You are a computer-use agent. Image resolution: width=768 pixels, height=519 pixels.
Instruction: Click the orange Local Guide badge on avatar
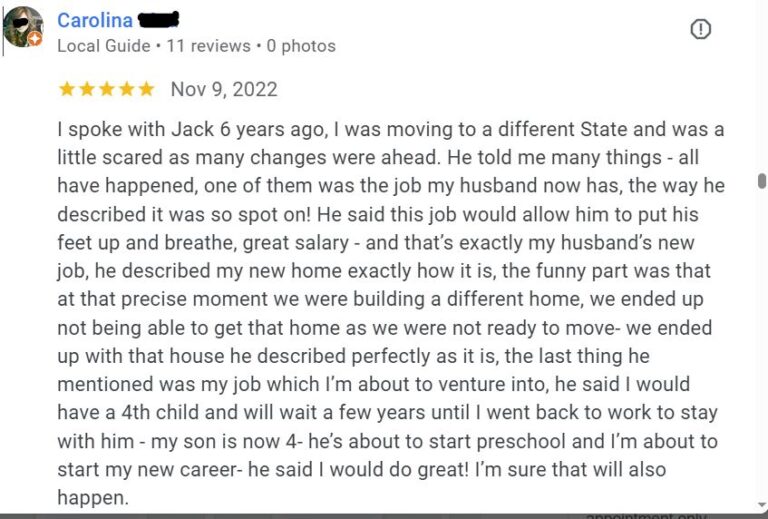point(35,39)
